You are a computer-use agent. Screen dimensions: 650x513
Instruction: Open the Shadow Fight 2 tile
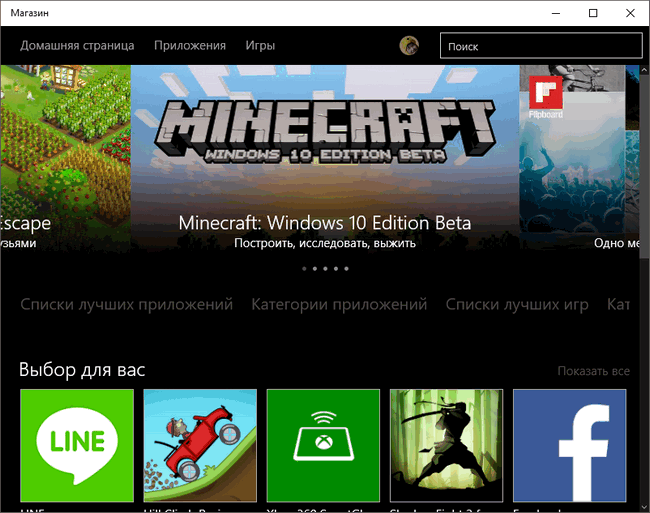[446, 445]
